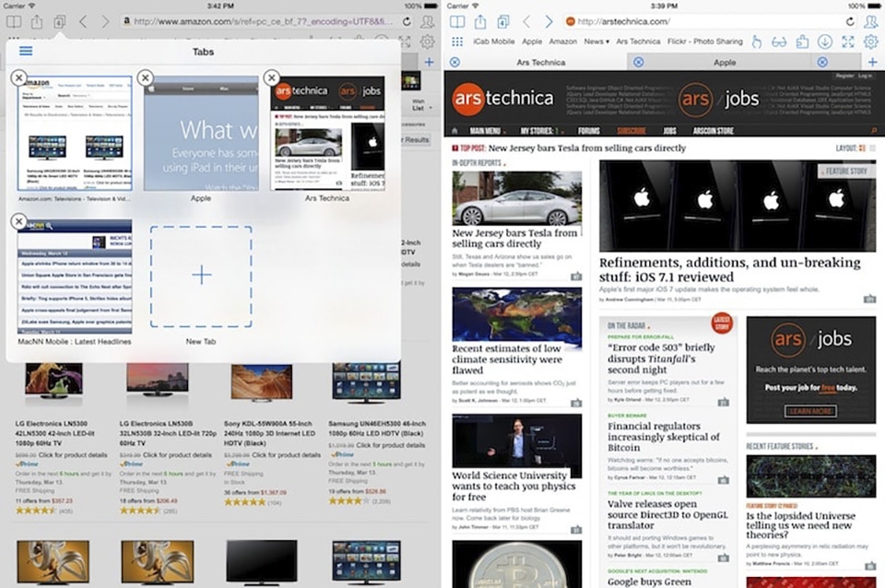Open the hamburger menu in Tabs popup
This screenshot has width=885, height=588.
pyautogui.click(x=26, y=52)
